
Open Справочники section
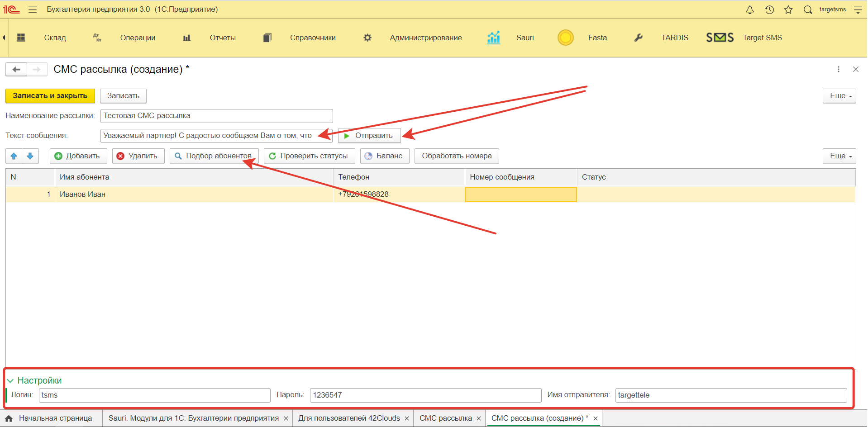point(313,38)
